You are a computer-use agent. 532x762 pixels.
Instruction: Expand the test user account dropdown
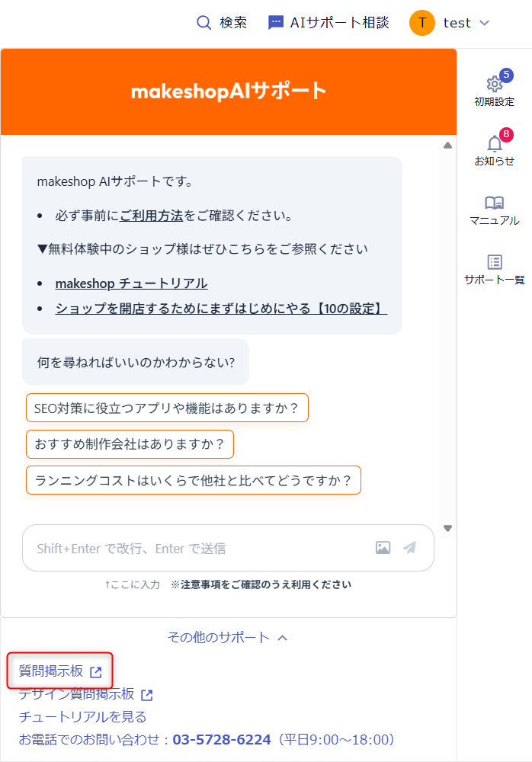[x=484, y=23]
